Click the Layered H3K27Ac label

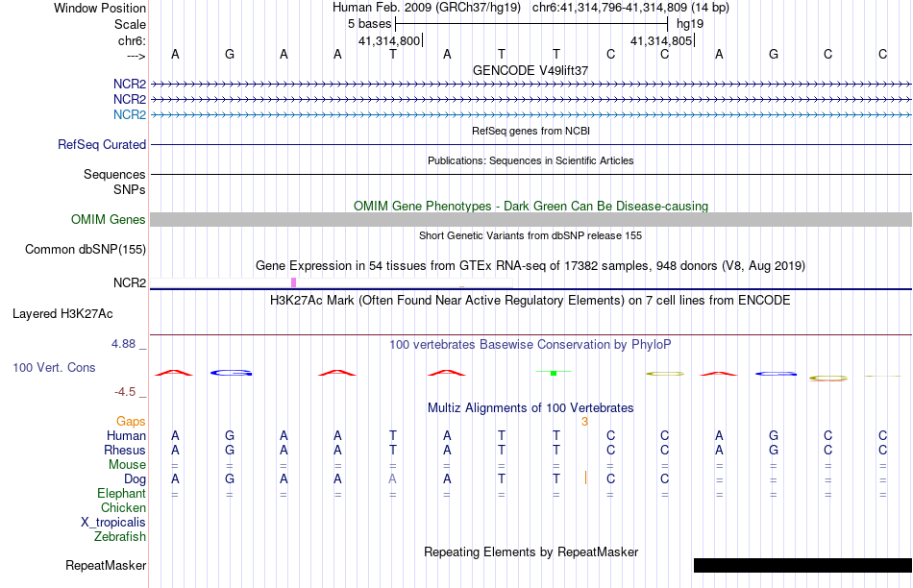pyautogui.click(x=62, y=314)
